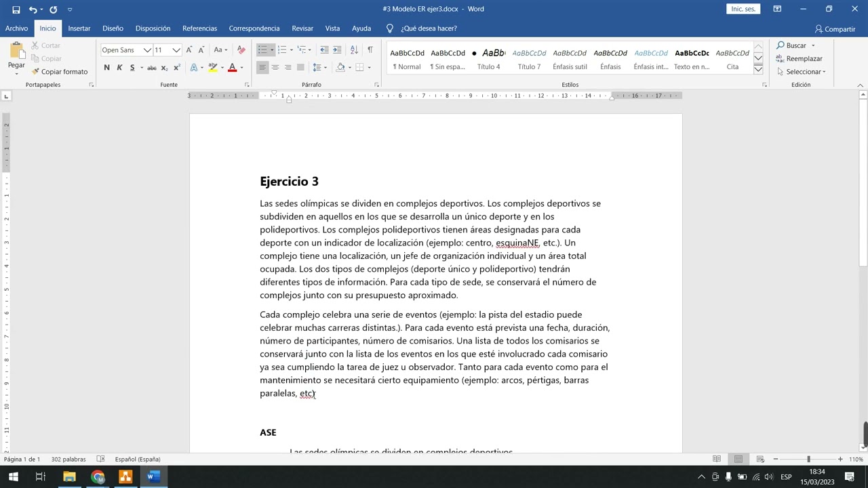868x488 pixels.
Task: Open the Revisar tab
Action: click(302, 28)
